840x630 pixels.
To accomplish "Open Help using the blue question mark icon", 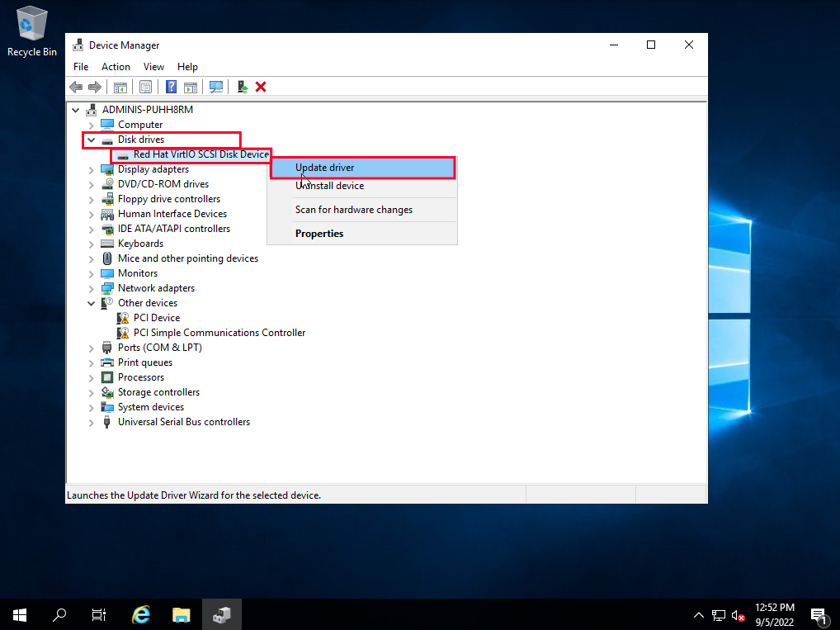I will coord(171,87).
